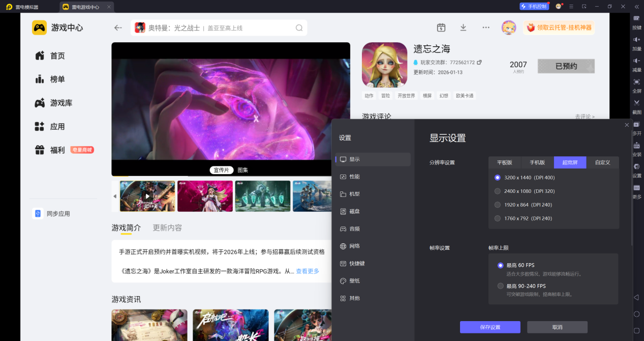
Task: Open 同步应用 sync apps
Action: point(51,214)
